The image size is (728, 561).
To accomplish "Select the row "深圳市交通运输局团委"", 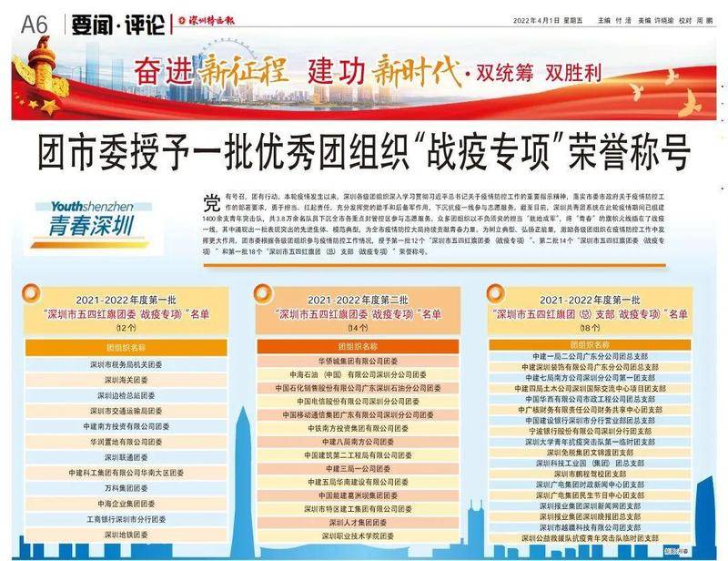I will pyautogui.click(x=126, y=411).
